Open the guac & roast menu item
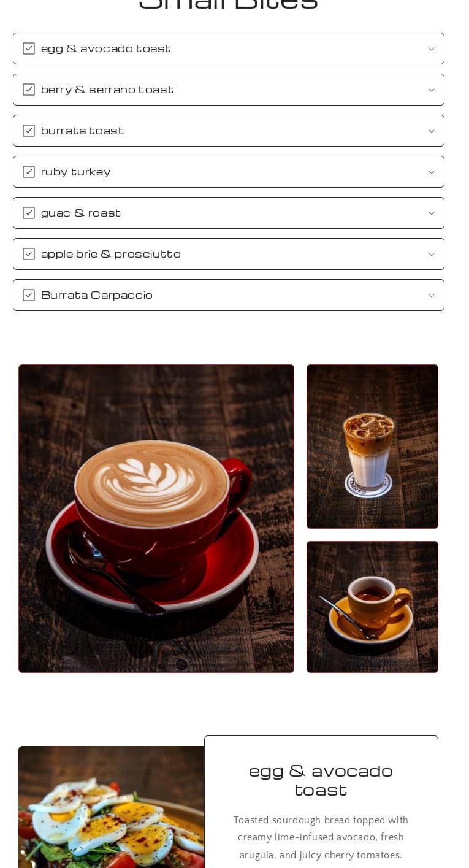469x868 pixels. tap(229, 213)
